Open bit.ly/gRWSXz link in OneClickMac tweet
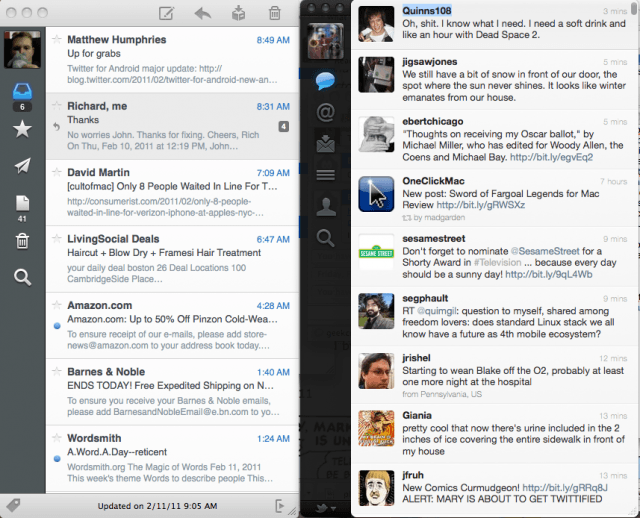The height and width of the screenshot is (518, 640). click(481, 205)
